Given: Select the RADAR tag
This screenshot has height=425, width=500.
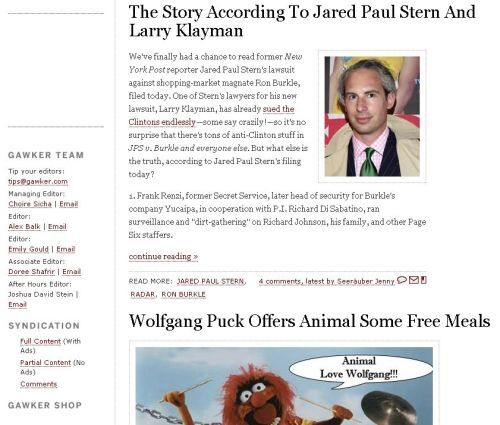Looking at the screenshot, I should coord(143,295).
